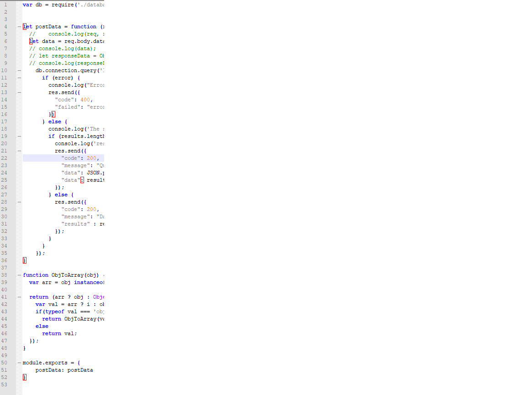The height and width of the screenshot is (395, 532).
Task: Click line number 1 in the gutter
Action: point(5,5)
